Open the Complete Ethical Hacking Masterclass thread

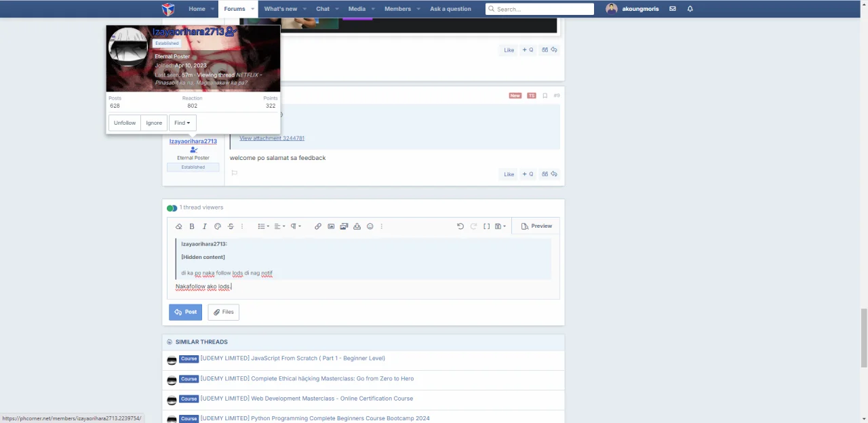(307, 378)
